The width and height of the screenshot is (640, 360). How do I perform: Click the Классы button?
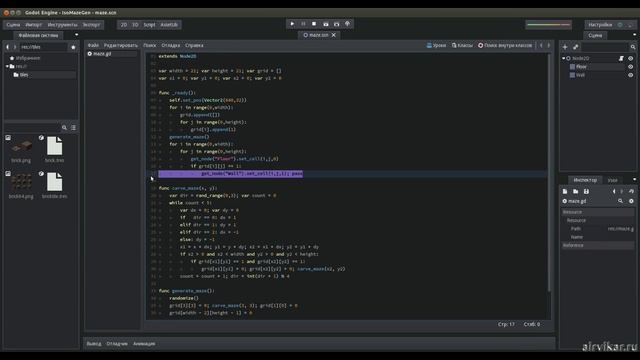click(462, 45)
